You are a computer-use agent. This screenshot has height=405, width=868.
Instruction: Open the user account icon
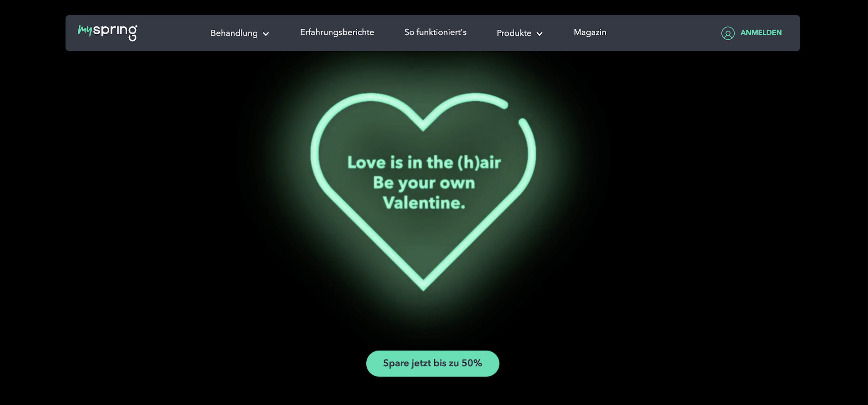(x=728, y=33)
